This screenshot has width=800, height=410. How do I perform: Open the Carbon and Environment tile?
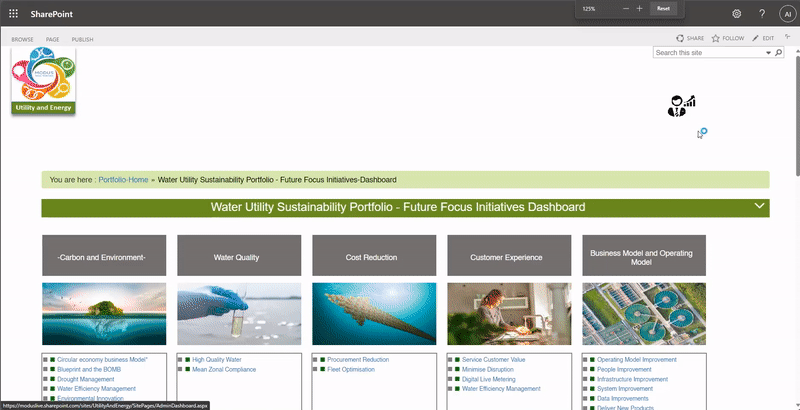tap(104, 255)
